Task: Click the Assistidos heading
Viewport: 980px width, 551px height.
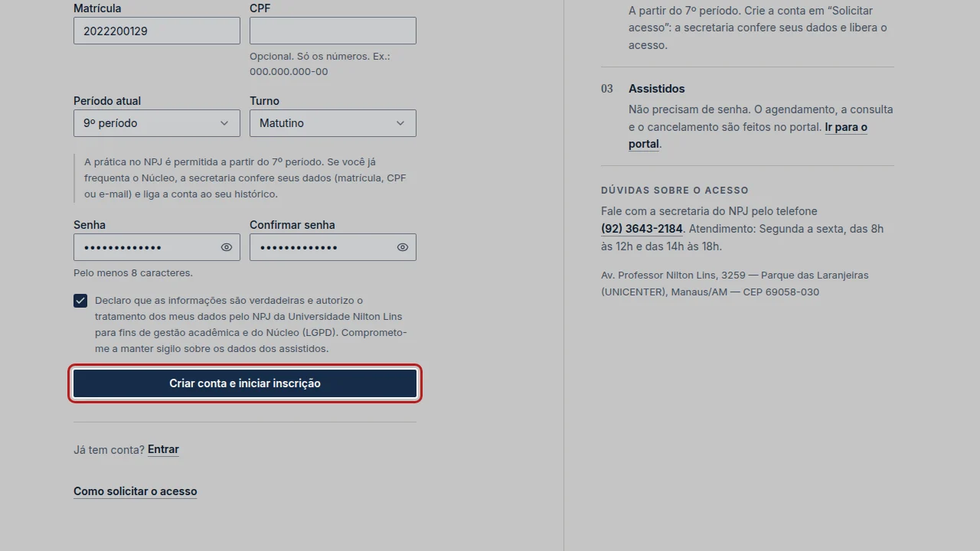Action: click(657, 89)
